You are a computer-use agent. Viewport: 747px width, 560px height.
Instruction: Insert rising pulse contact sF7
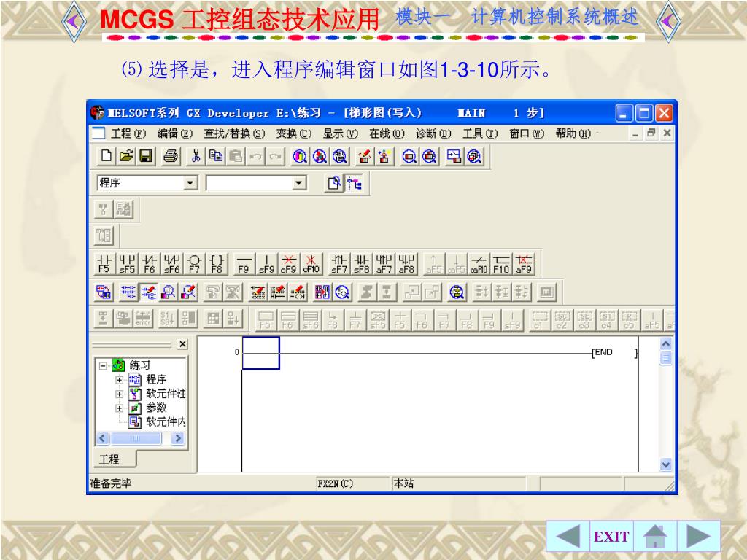(x=338, y=264)
